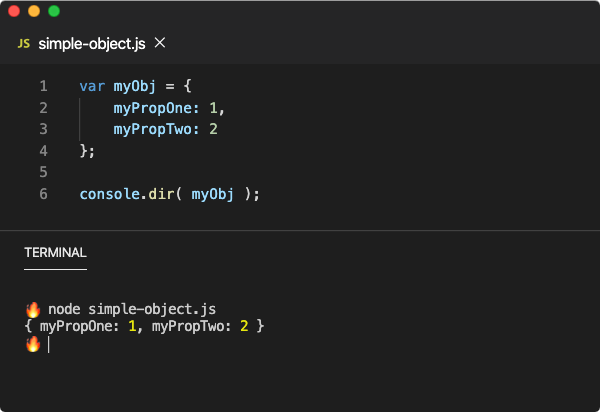The height and width of the screenshot is (412, 600).
Task: Click console.dir call on line 6
Action: (127, 194)
